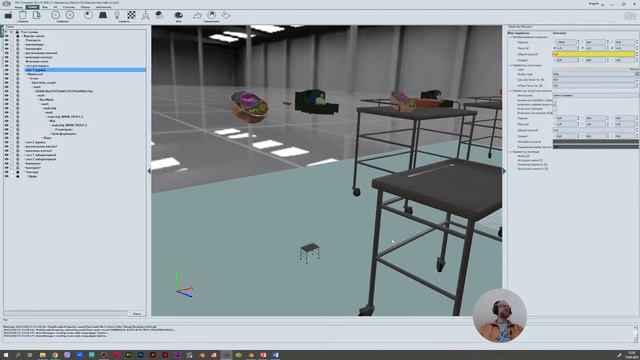Open PowerPoint from the taskbar

(263, 355)
